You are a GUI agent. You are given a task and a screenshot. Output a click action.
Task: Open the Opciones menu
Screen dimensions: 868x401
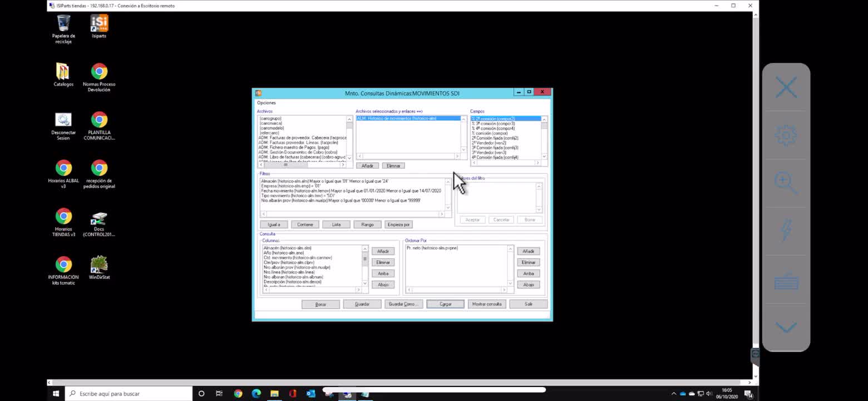(x=266, y=102)
